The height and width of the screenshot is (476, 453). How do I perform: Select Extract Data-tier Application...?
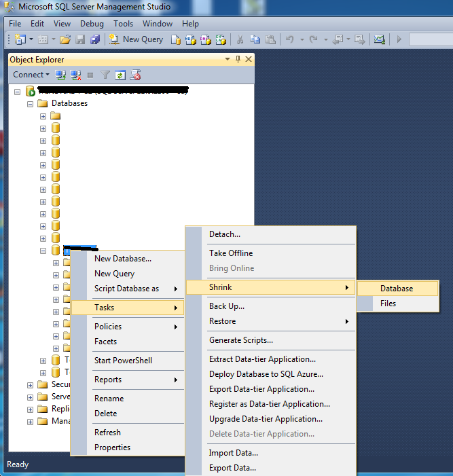pyautogui.click(x=270, y=359)
